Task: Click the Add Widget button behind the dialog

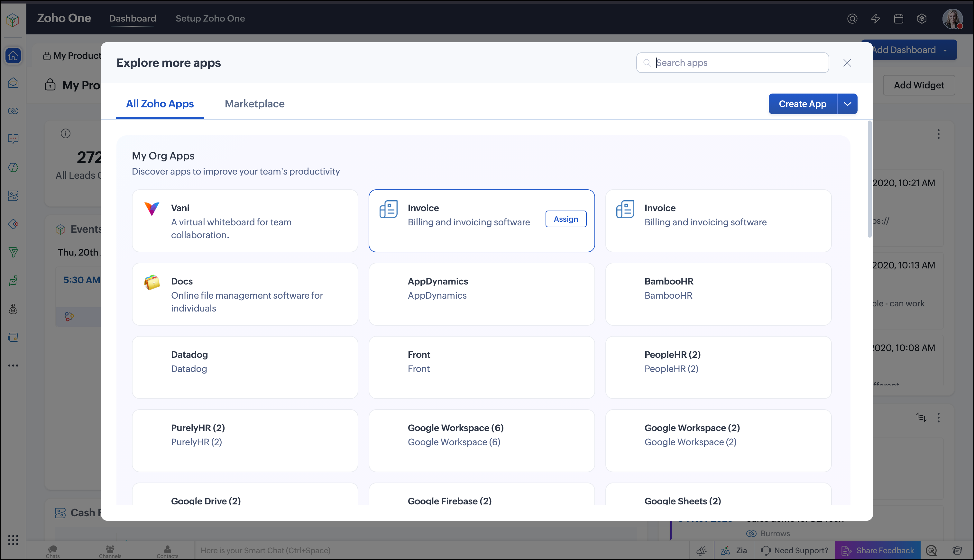Action: pos(919,86)
